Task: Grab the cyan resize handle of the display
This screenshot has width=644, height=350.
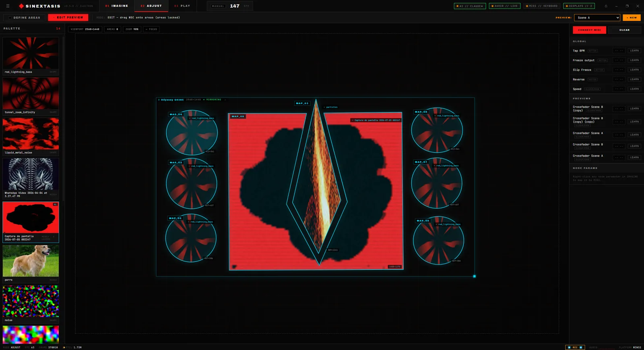Action: click(x=475, y=276)
